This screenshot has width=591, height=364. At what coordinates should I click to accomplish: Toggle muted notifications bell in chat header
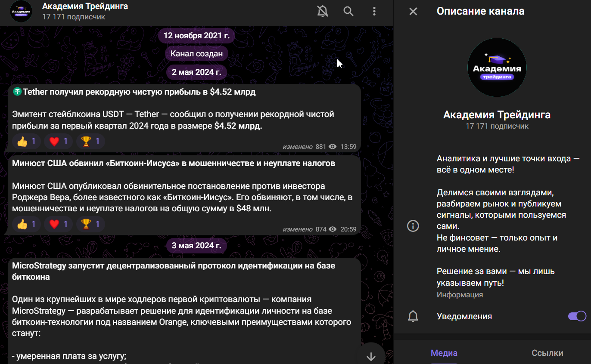[322, 12]
